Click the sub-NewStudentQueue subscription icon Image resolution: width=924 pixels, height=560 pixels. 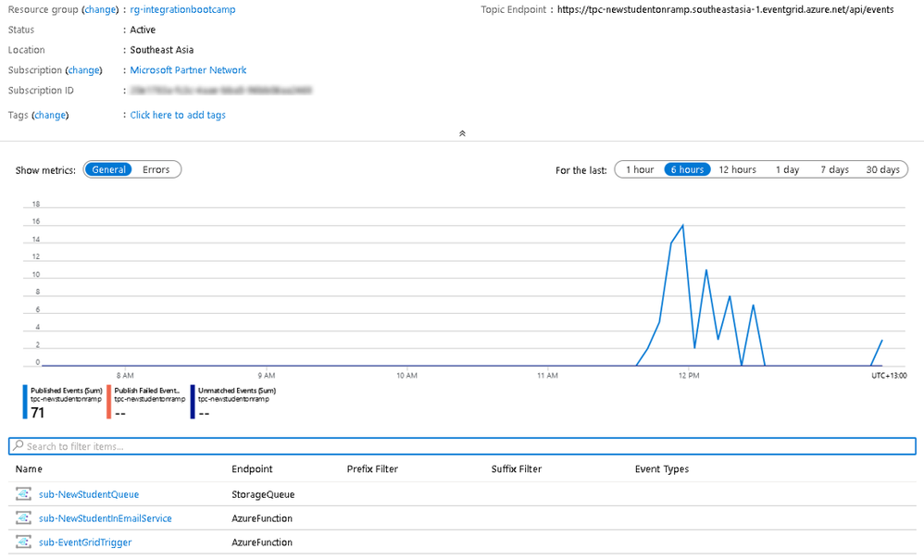coord(23,494)
